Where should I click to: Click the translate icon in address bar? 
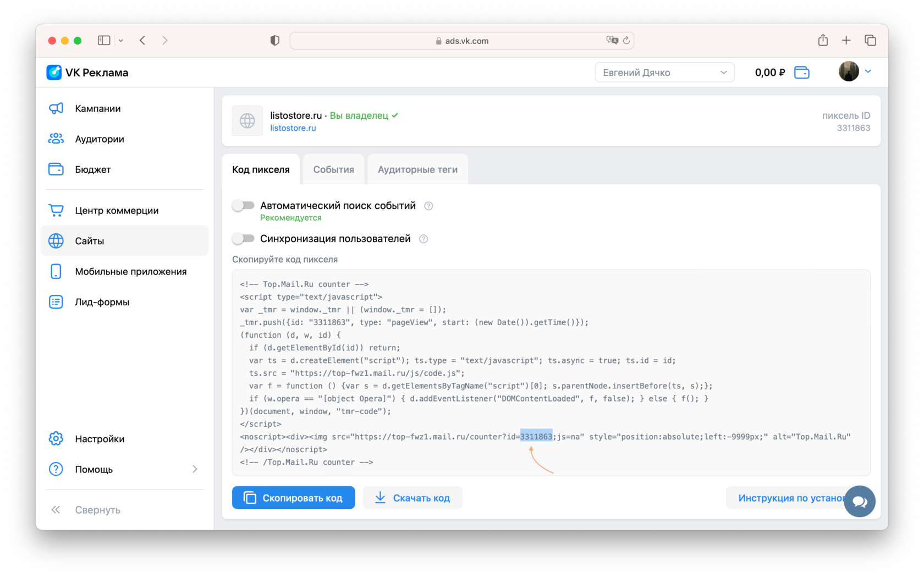612,40
